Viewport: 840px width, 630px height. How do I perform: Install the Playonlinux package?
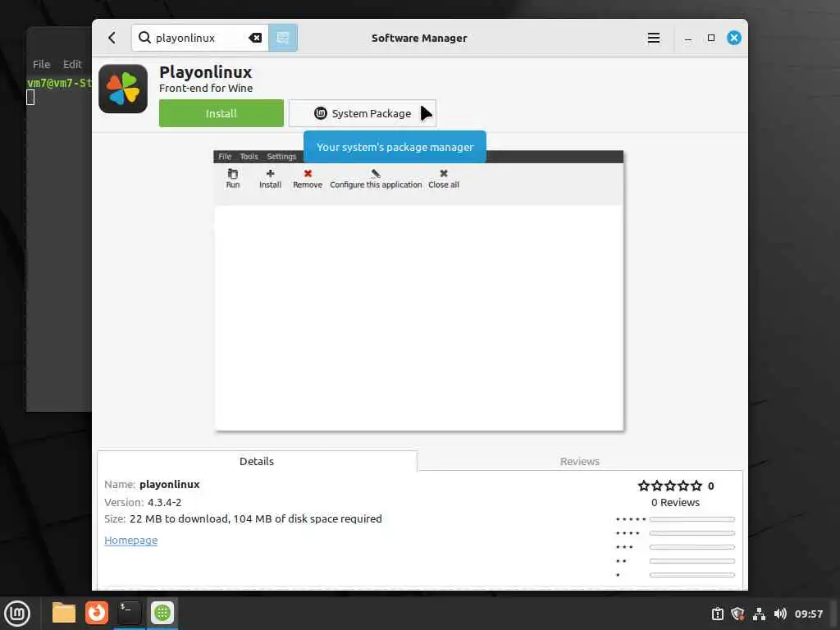click(221, 113)
